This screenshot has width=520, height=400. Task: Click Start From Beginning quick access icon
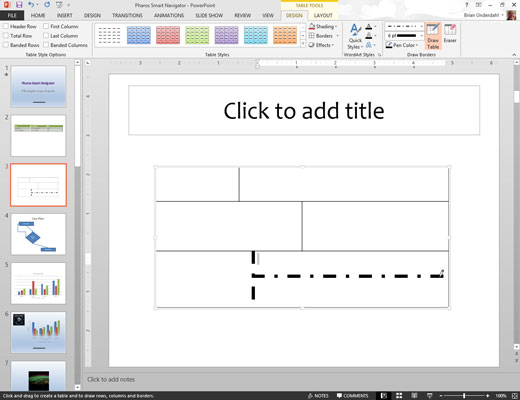pyautogui.click(x=59, y=5)
